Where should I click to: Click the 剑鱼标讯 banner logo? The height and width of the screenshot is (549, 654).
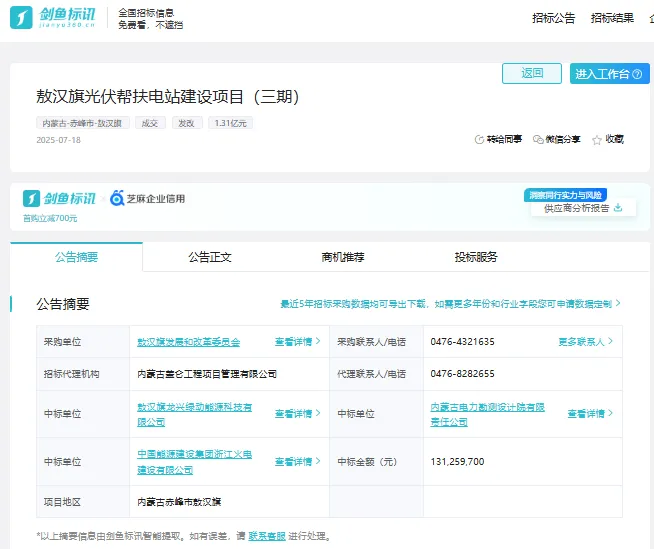pyautogui.click(x=59, y=198)
